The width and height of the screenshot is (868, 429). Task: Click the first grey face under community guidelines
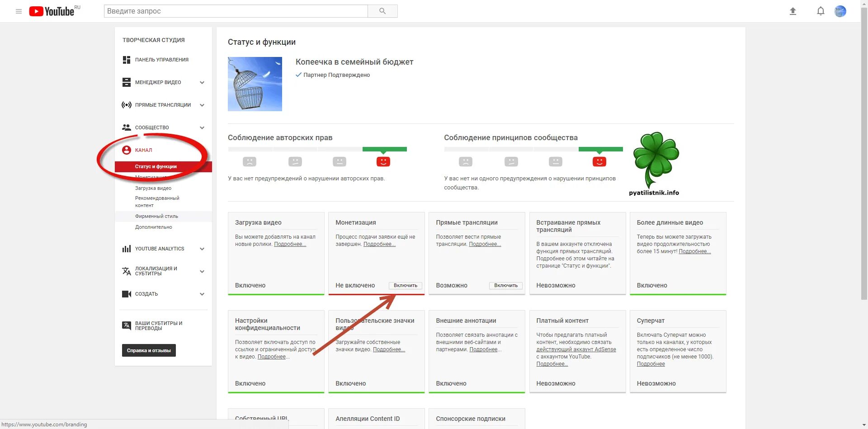466,161
